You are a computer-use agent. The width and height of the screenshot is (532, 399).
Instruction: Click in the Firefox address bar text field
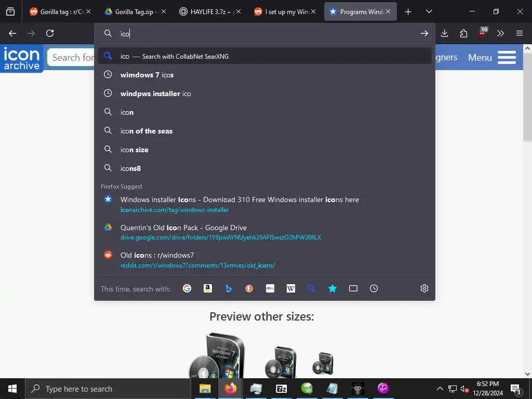(264, 34)
